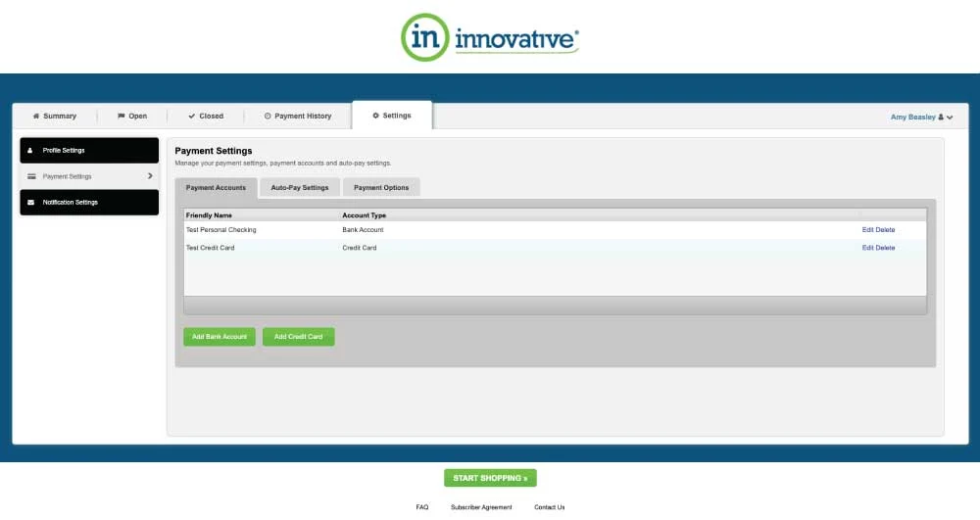Select the Test Personal Checking row name

coord(220,230)
